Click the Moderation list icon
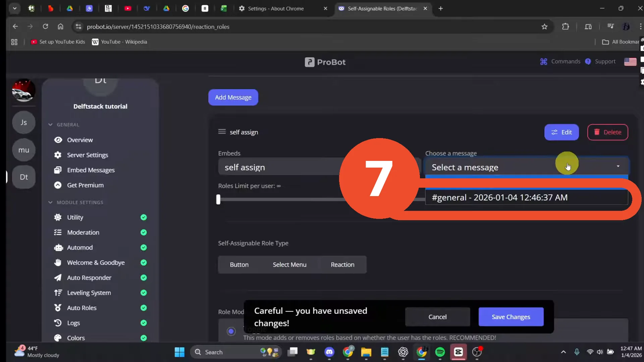Image resolution: width=644 pixels, height=362 pixels. pos(58,232)
